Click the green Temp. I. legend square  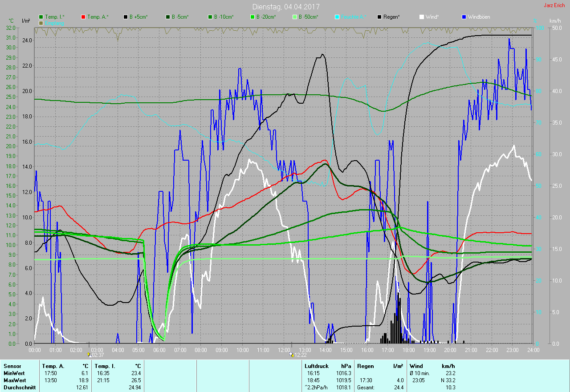tap(41, 17)
